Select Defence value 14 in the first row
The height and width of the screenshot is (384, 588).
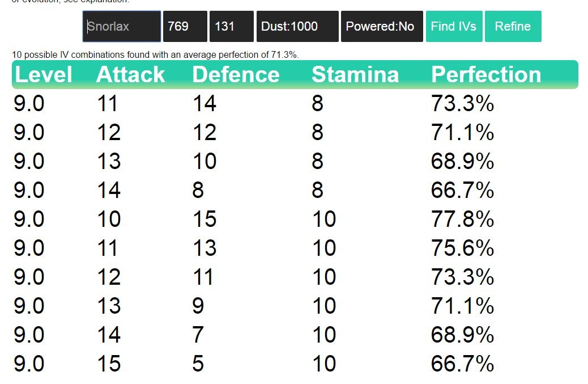point(204,104)
